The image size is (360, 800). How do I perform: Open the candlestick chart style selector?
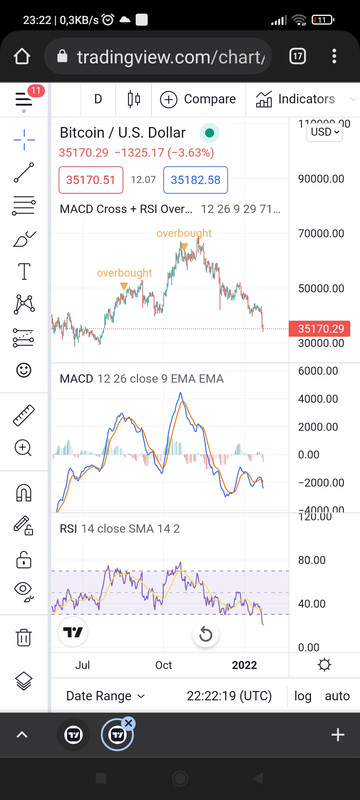click(134, 99)
